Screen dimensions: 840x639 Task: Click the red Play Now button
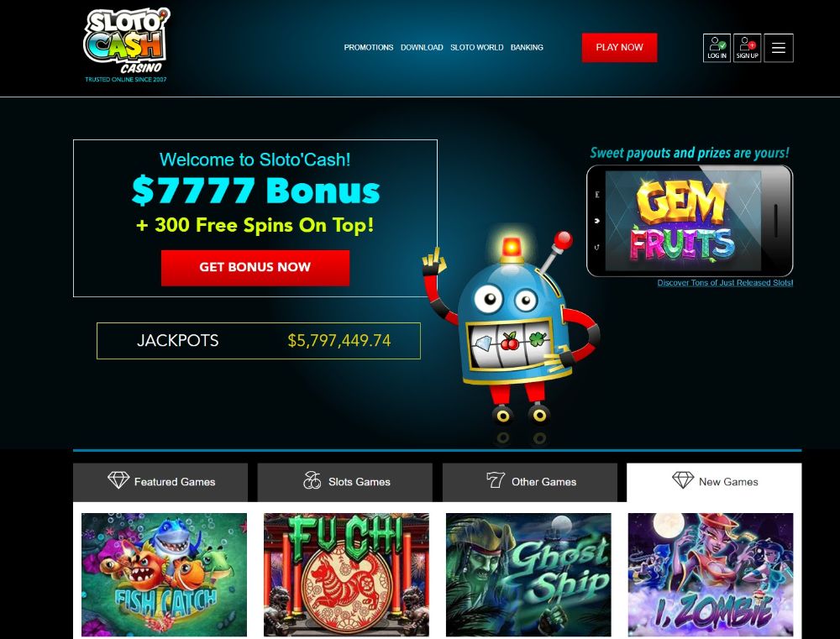(x=619, y=47)
